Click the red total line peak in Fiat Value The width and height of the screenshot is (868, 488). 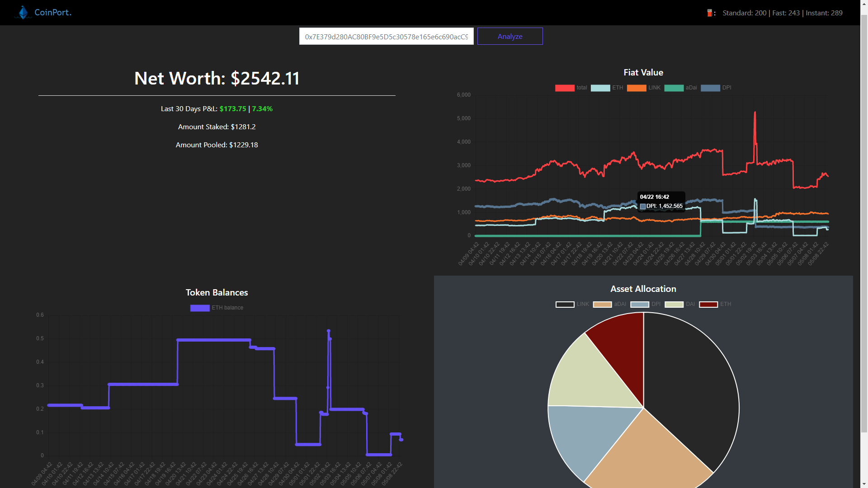click(x=755, y=113)
